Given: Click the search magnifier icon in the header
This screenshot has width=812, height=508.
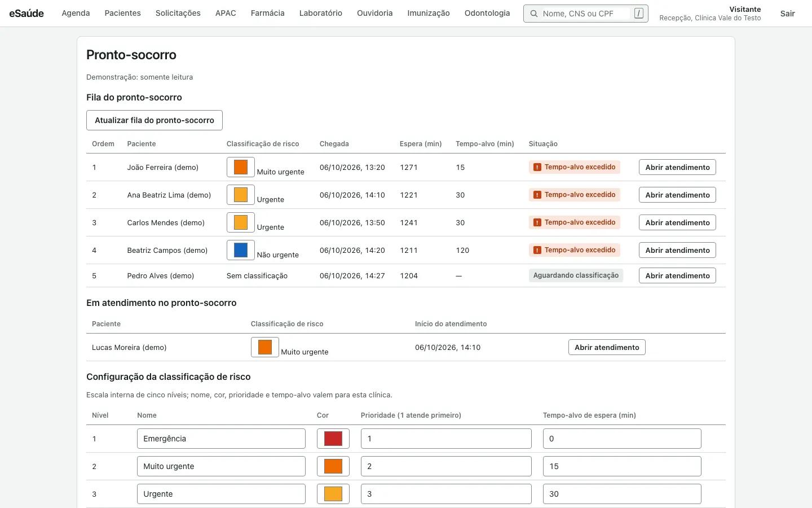Looking at the screenshot, I should click(533, 14).
